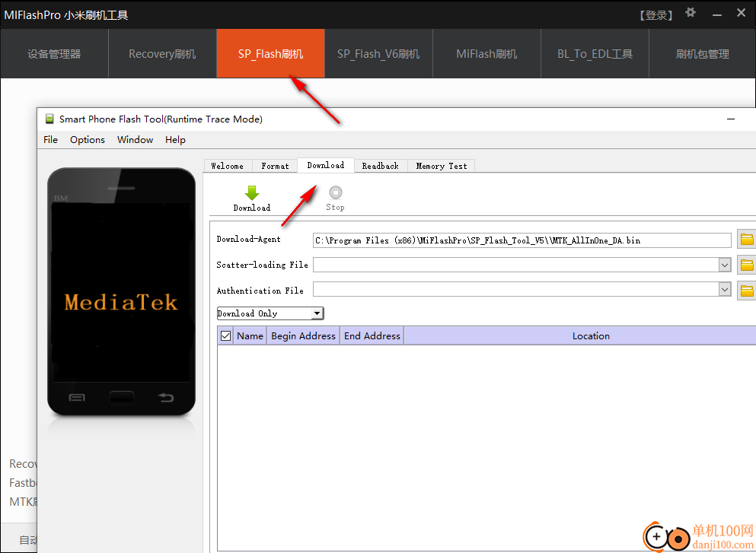Open the Help menu
756x553 pixels.
pos(175,140)
